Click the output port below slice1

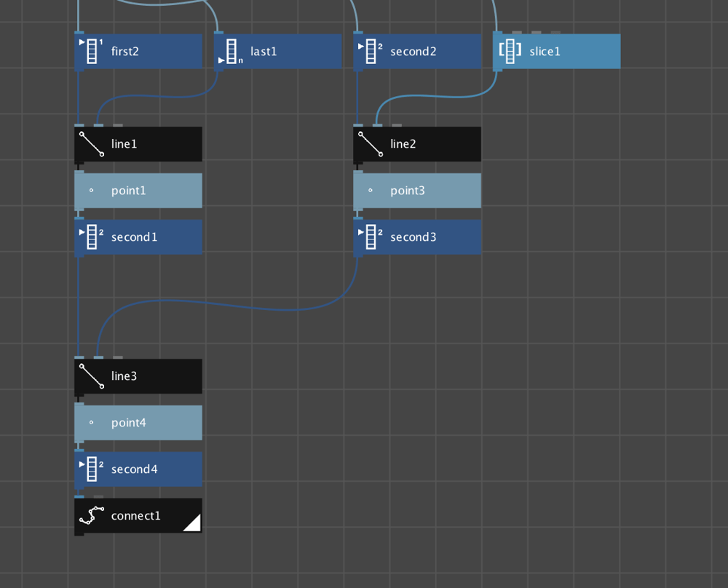click(x=497, y=70)
